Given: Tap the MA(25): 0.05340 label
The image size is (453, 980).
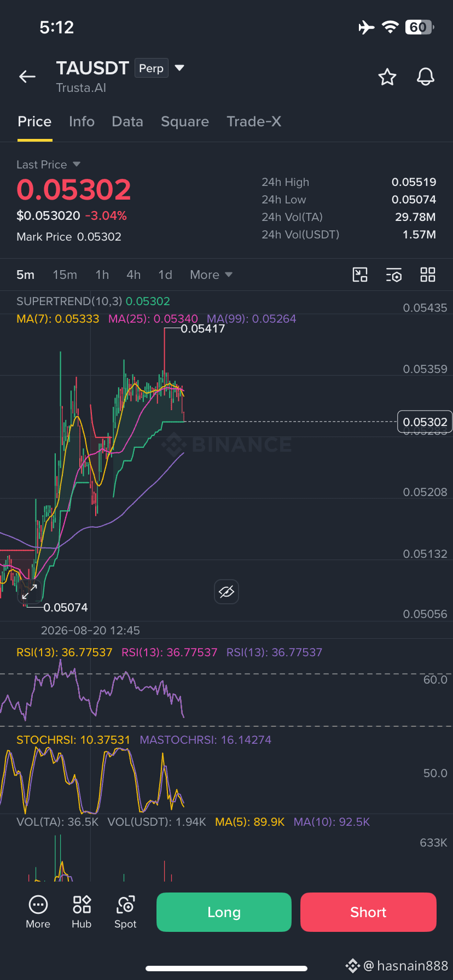Looking at the screenshot, I should [x=153, y=318].
